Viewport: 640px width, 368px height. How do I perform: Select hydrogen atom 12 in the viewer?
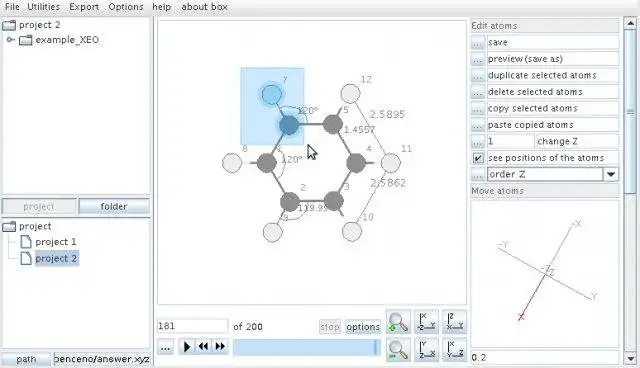(x=350, y=94)
